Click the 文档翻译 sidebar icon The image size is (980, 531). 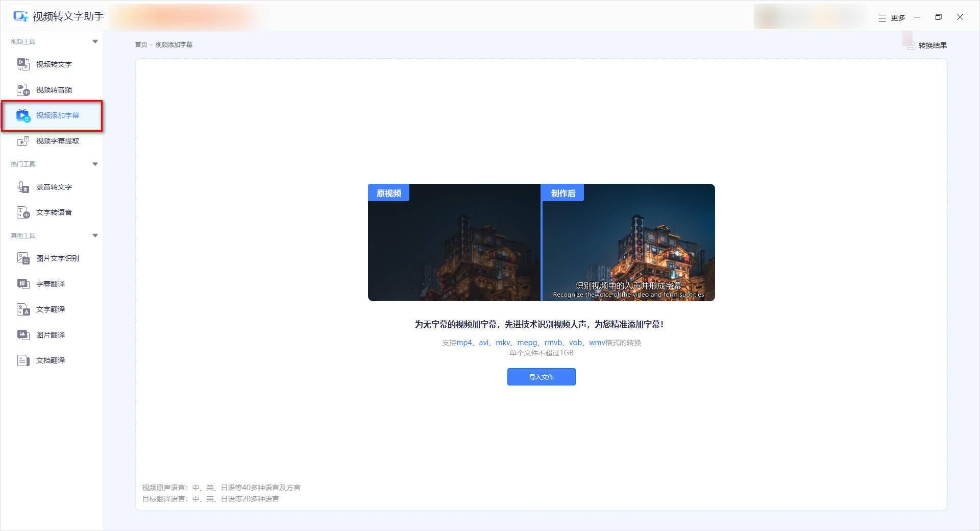[23, 360]
